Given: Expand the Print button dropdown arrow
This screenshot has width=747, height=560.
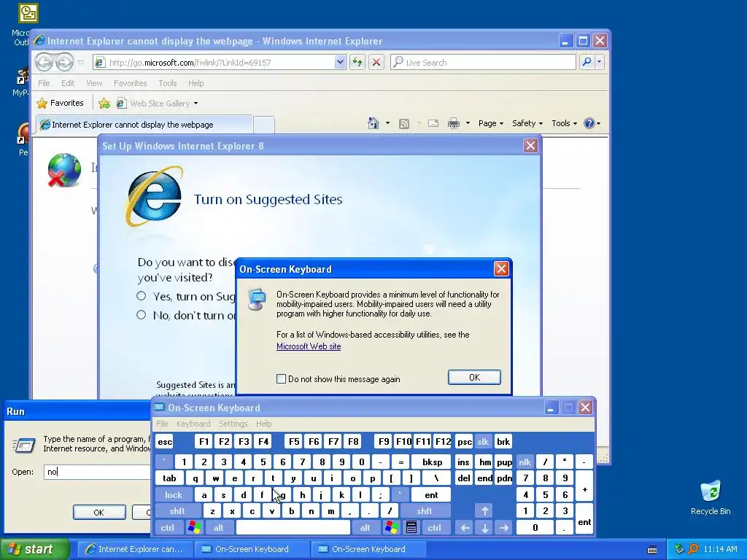Looking at the screenshot, I should [468, 123].
